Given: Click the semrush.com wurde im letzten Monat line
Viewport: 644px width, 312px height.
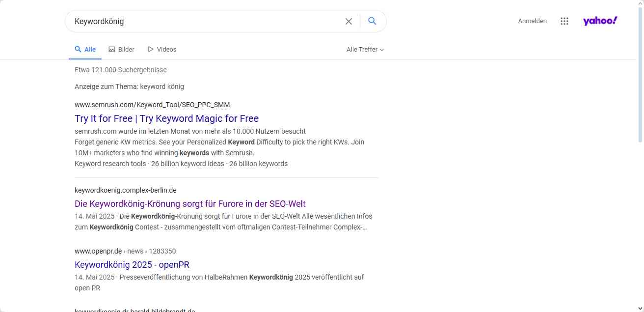Looking at the screenshot, I should [190, 131].
